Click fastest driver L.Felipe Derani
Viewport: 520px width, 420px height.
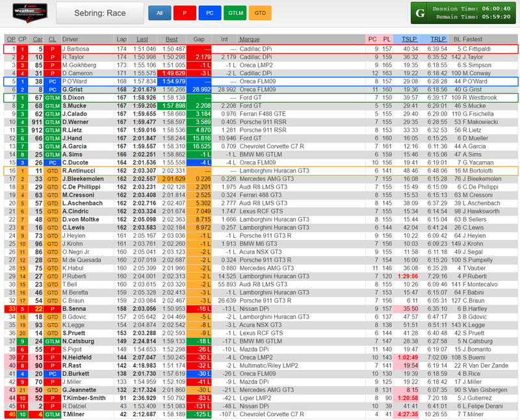(x=482, y=406)
